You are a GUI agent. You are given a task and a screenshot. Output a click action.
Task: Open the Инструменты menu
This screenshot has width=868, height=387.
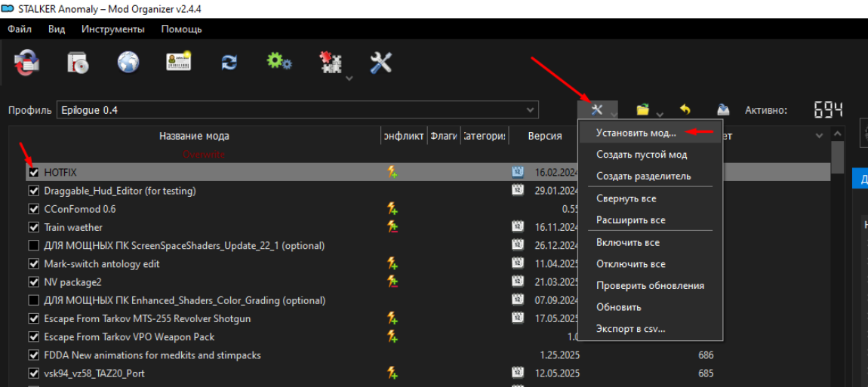point(113,29)
